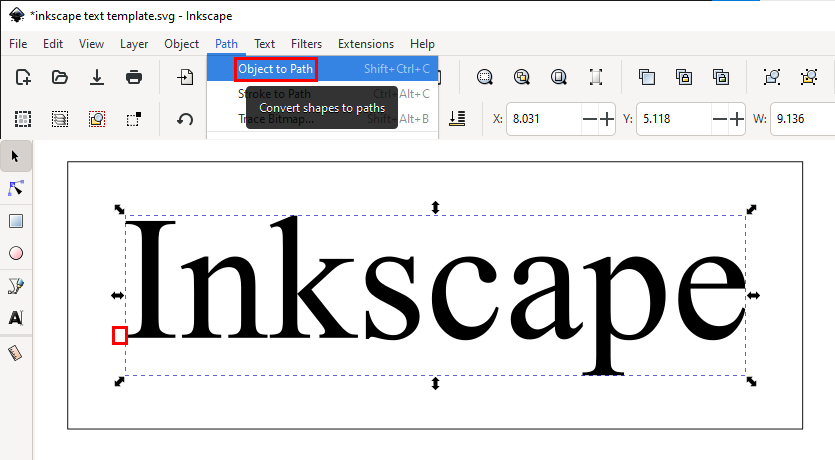The width and height of the screenshot is (835, 460).
Task: Select the Ellipse circle tool
Action: coord(16,253)
